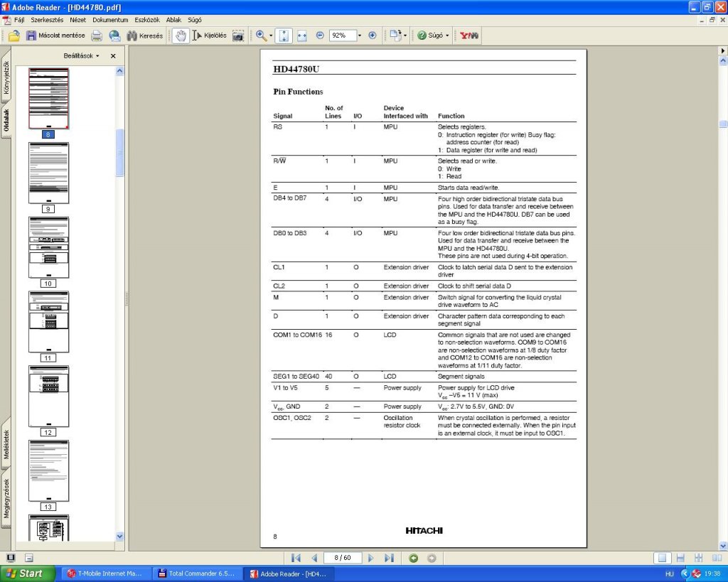Click the grey next view button

[x=432, y=558]
